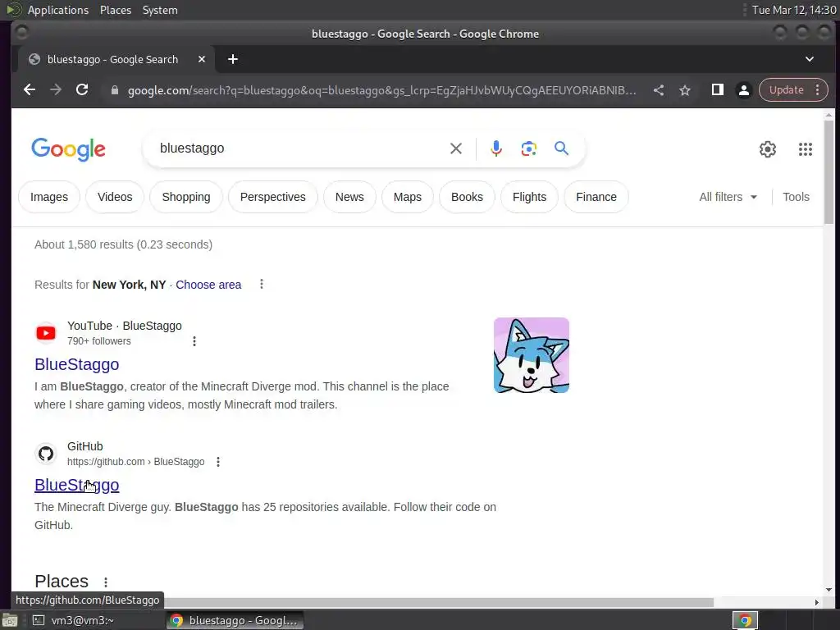Screen dimensions: 840x630
Task: Open the System menu
Action: click(x=160, y=10)
